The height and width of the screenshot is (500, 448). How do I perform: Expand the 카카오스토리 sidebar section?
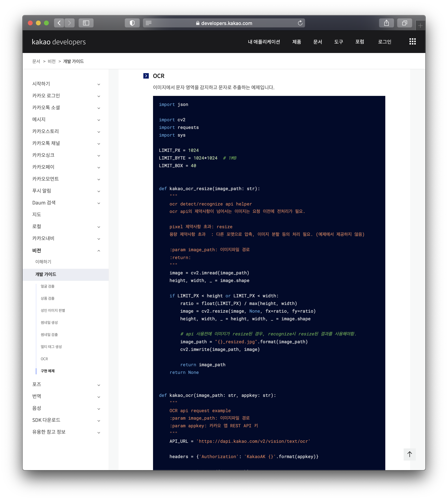[x=66, y=131]
